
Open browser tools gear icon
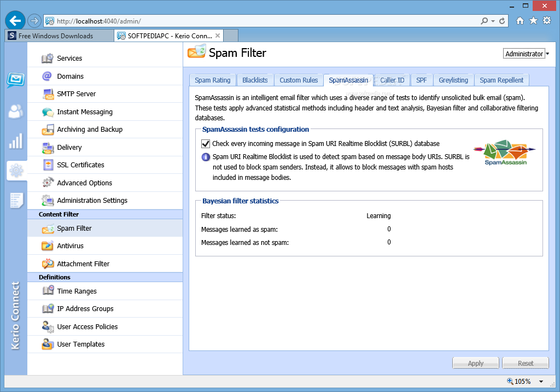[x=547, y=21]
